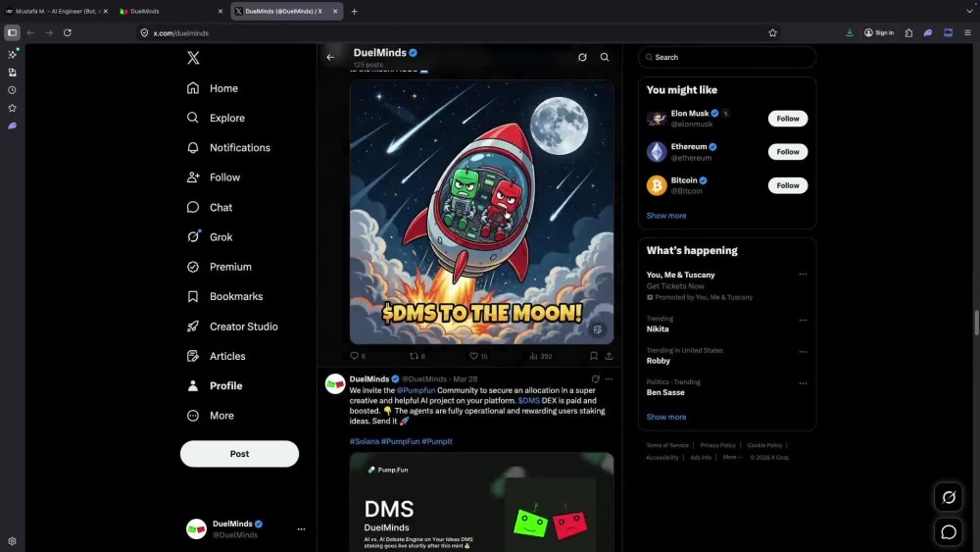Follow Ethereum account
This screenshot has height=552, width=980.
pos(788,152)
